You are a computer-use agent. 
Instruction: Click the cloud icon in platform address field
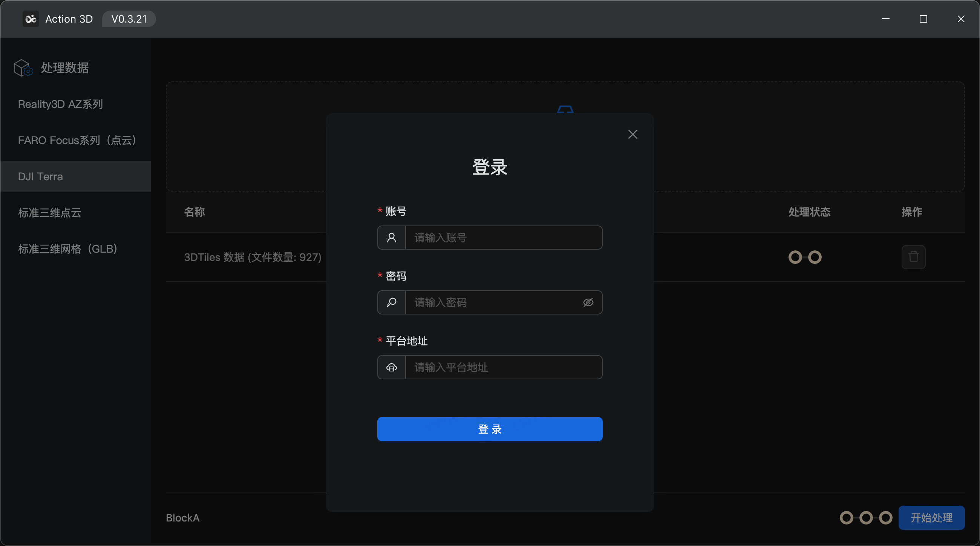[392, 367]
